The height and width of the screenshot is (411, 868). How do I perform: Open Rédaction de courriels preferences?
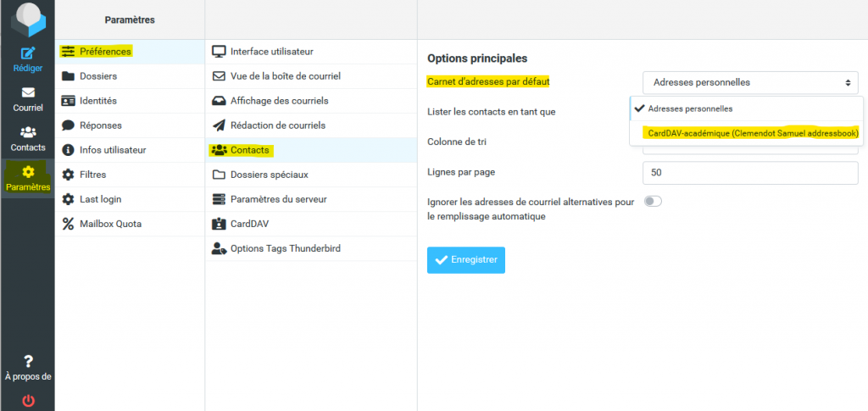pyautogui.click(x=278, y=125)
